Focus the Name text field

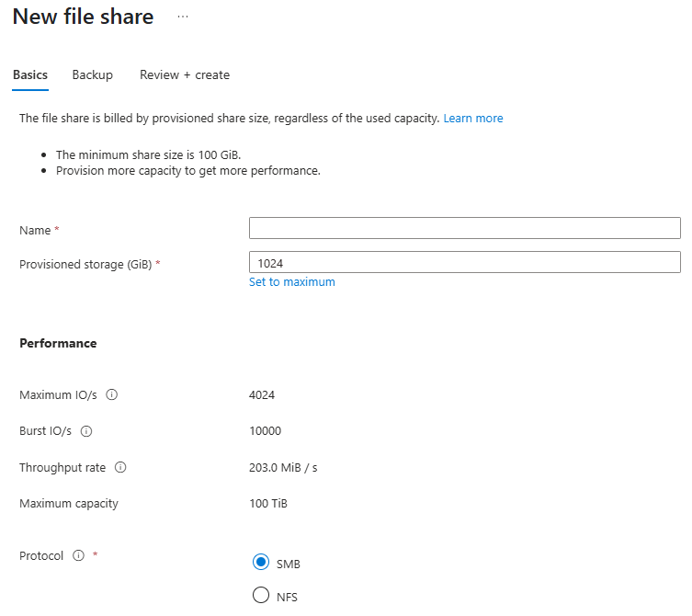pos(464,228)
